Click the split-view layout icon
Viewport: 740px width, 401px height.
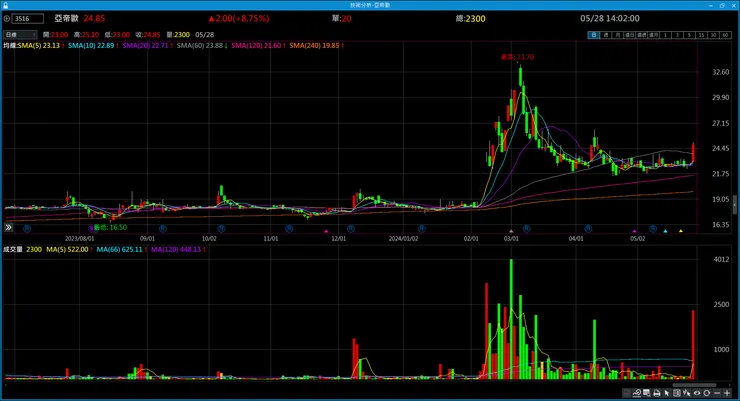[677, 393]
